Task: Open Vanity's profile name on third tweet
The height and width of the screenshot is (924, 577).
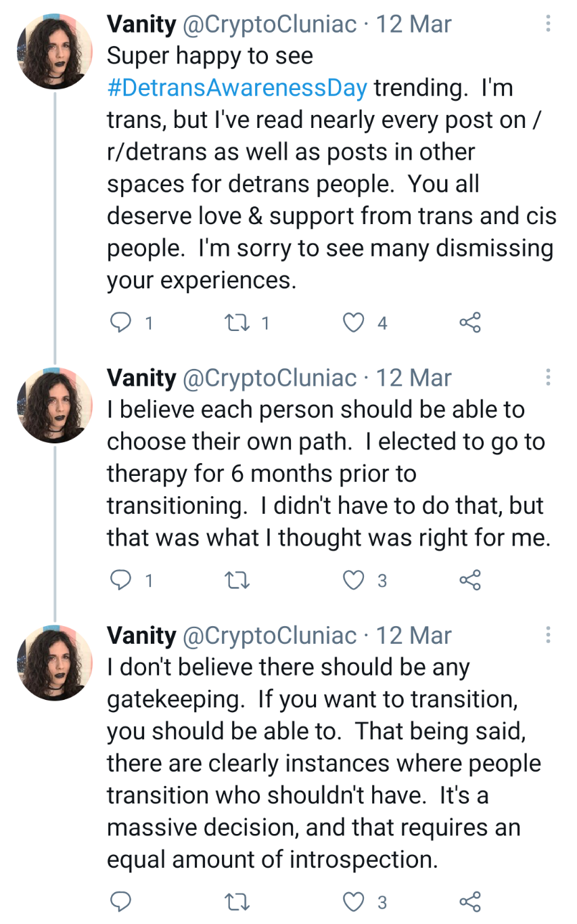Action: point(141,635)
